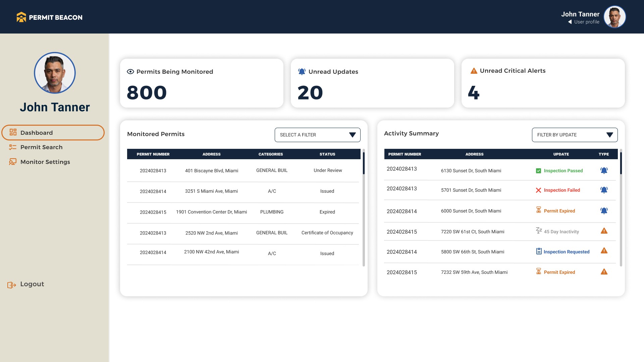Image resolution: width=644 pixels, height=362 pixels.
Task: Click the Unread Critical Alerts warning icon
Action: point(474,71)
